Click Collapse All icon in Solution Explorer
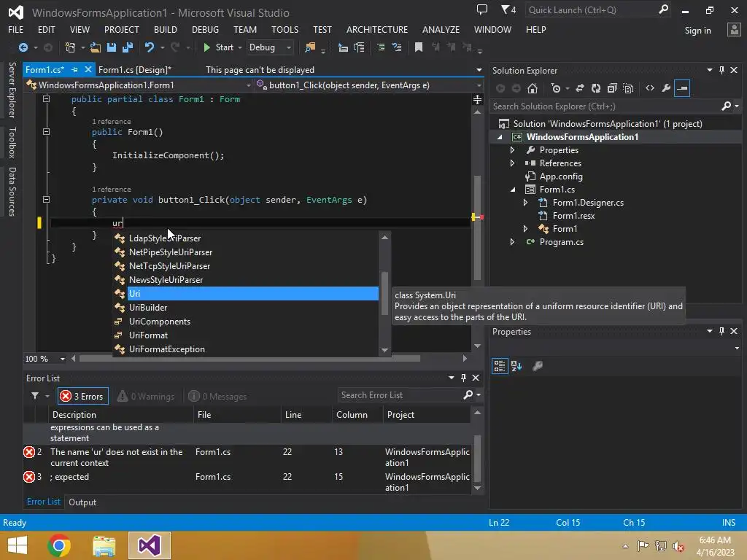The width and height of the screenshot is (747, 560). click(612, 88)
